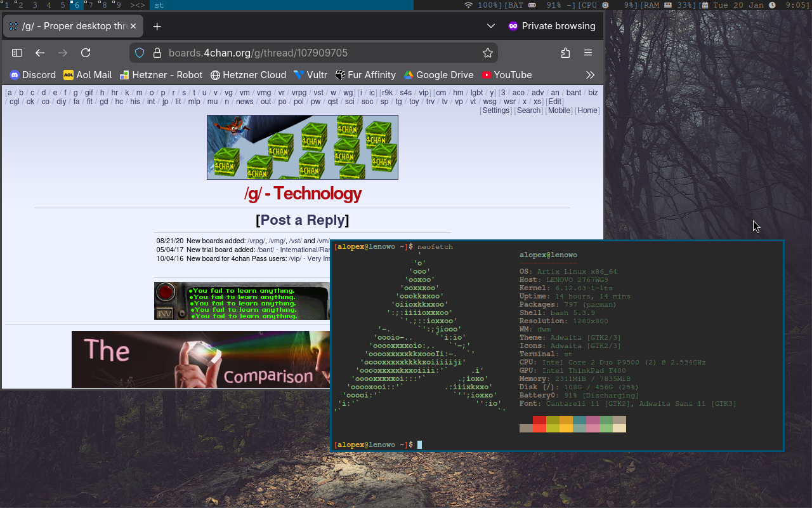Click the Private browsing indicator
The height and width of the screenshot is (508, 812).
552,26
